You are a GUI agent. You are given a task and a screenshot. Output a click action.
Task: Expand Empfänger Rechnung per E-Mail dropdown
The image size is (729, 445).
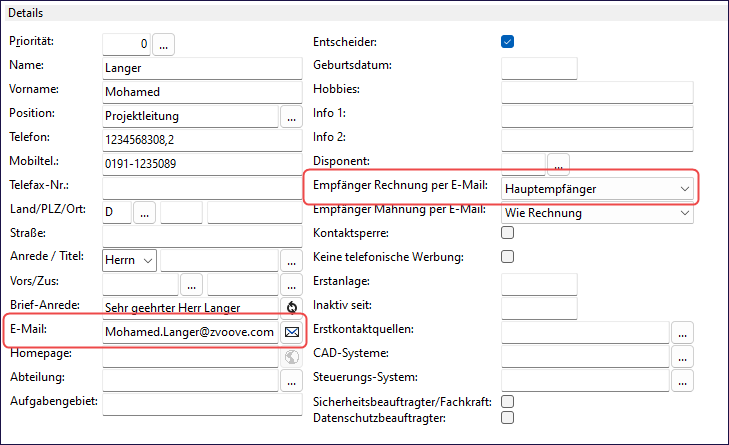[597, 189]
